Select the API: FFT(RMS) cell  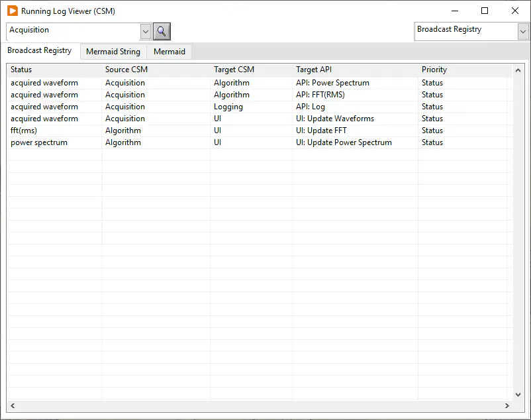(320, 95)
